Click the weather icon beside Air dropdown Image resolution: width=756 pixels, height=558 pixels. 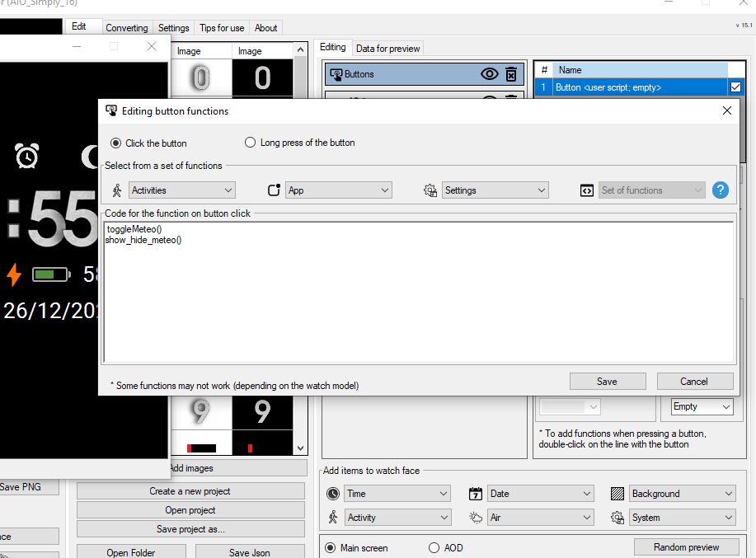[476, 518]
